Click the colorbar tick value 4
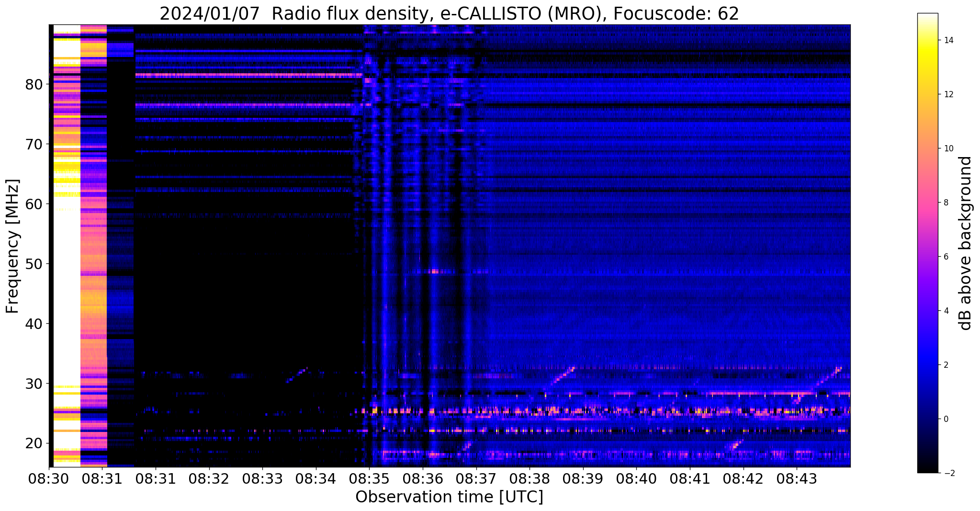The image size is (980, 511). point(946,311)
